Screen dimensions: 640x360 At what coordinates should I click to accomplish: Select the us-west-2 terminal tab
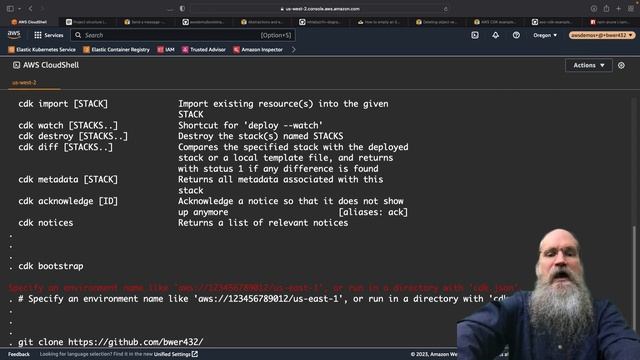(x=24, y=82)
